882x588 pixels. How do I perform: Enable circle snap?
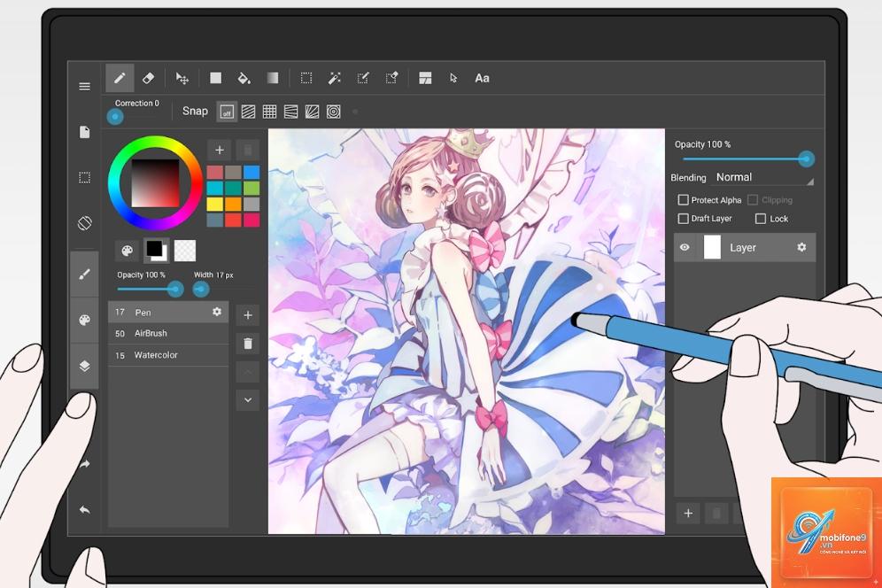tap(334, 112)
